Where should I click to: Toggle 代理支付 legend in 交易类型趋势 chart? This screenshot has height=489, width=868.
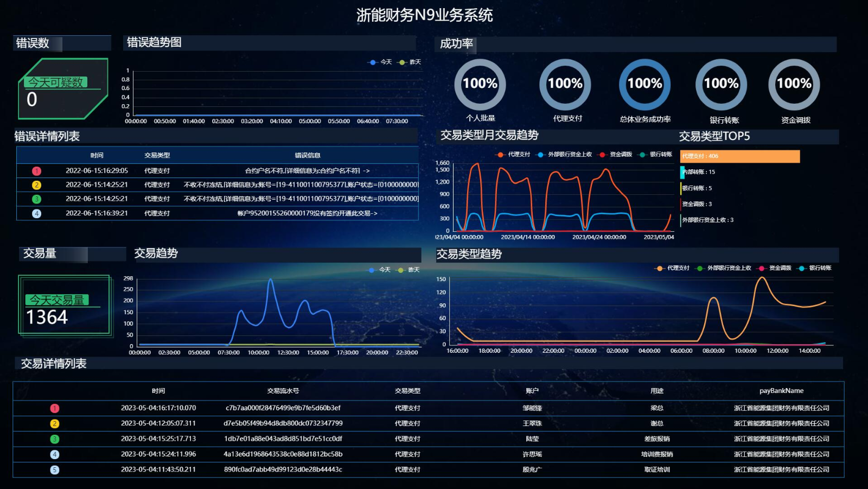click(x=673, y=268)
